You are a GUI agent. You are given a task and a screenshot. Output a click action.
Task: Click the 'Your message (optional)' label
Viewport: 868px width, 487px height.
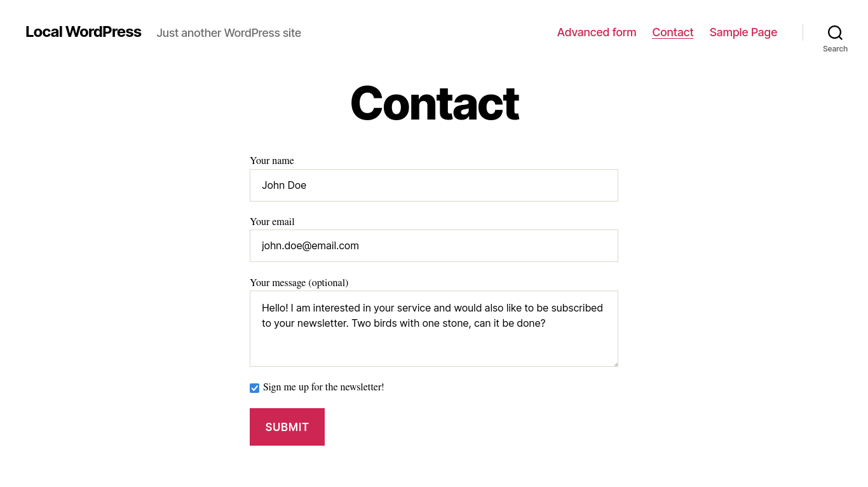[x=299, y=283]
